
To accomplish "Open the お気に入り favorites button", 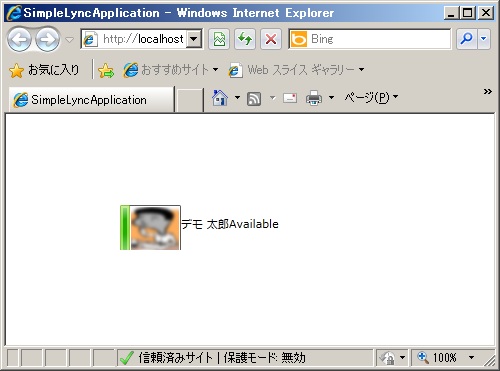I will pyautogui.click(x=44, y=70).
